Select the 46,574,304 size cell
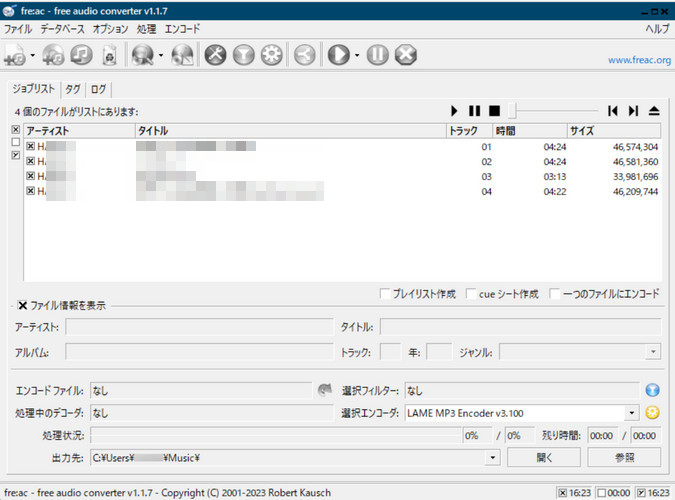This screenshot has width=675, height=500. pos(635,147)
